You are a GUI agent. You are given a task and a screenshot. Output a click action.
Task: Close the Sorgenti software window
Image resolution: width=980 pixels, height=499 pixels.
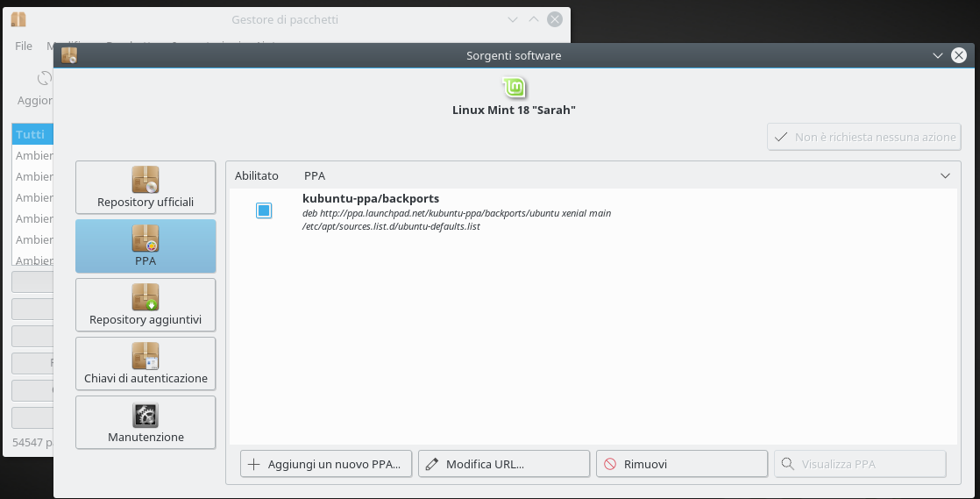point(959,55)
